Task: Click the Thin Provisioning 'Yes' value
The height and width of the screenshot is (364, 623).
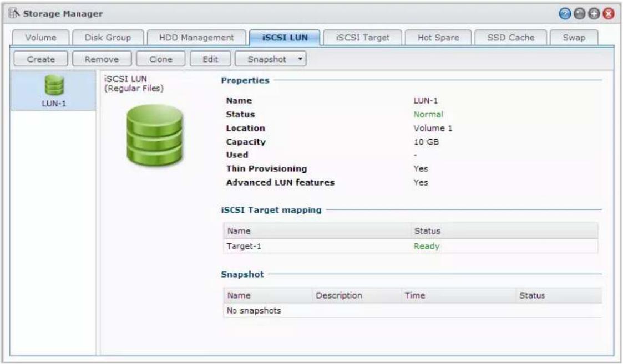Action: [421, 168]
